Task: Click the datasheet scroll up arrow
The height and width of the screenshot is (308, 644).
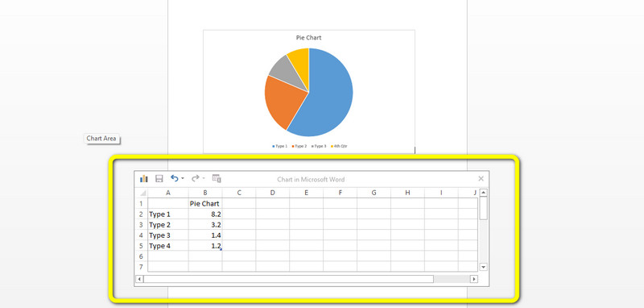Action: click(x=484, y=193)
